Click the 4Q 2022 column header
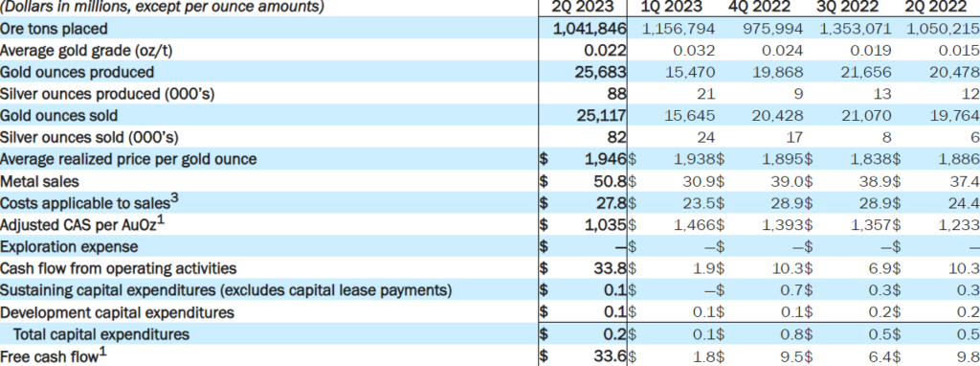This screenshot has width=980, height=366. point(759,7)
